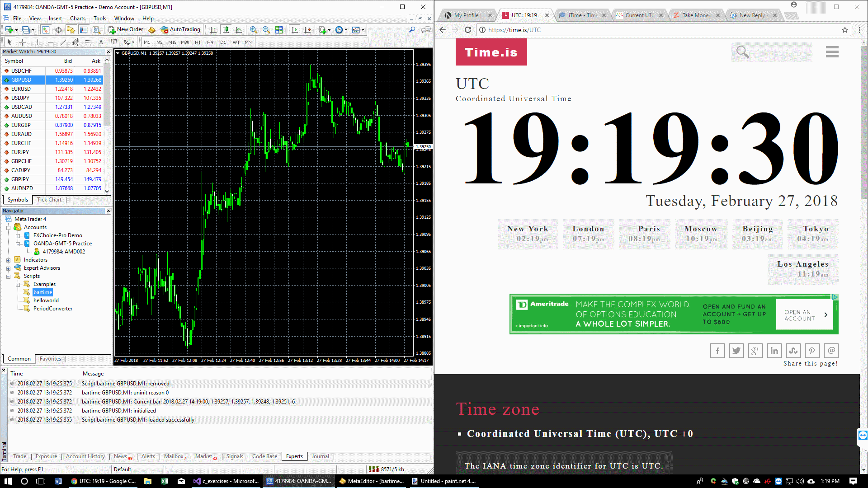Open the Charts menu
868x488 pixels.
(77, 19)
